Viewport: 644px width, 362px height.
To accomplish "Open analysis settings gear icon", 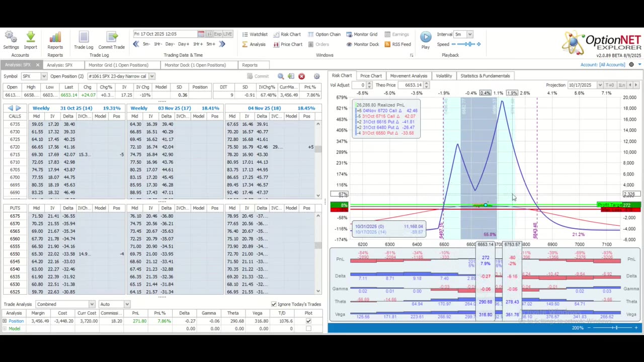I will pyautogui.click(x=316, y=76).
